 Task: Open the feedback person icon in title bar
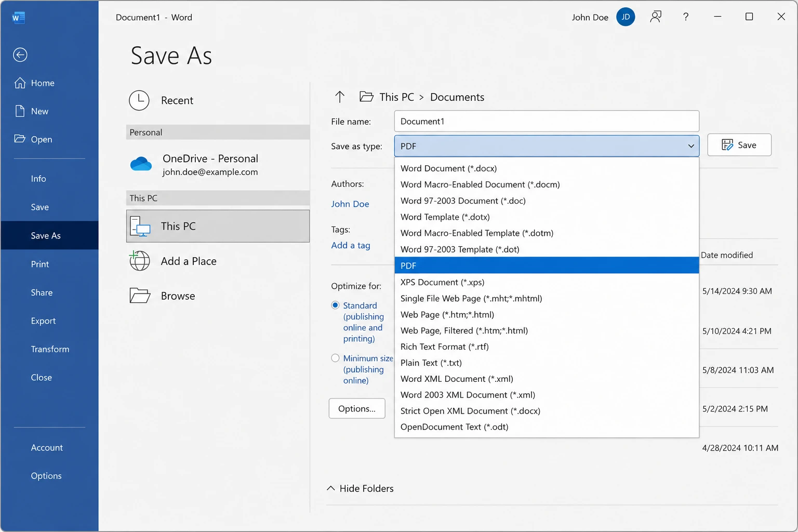coord(656,17)
